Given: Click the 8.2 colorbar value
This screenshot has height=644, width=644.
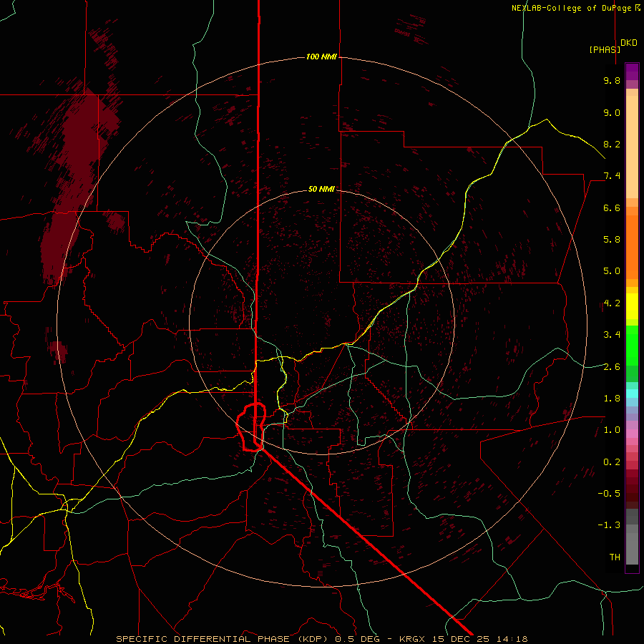Looking at the screenshot, I should point(612,144).
